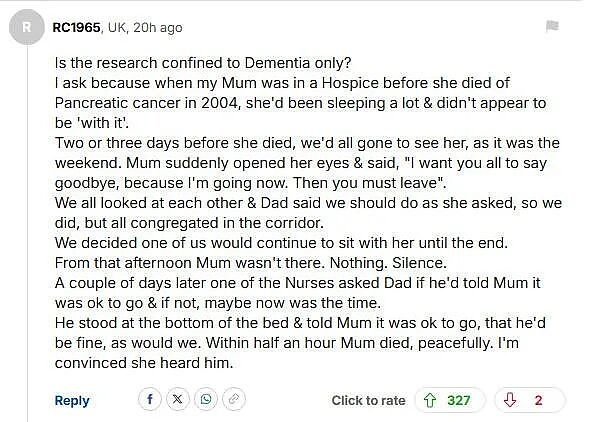Click the downvote count showing 2
The height and width of the screenshot is (422, 591).
(x=539, y=400)
